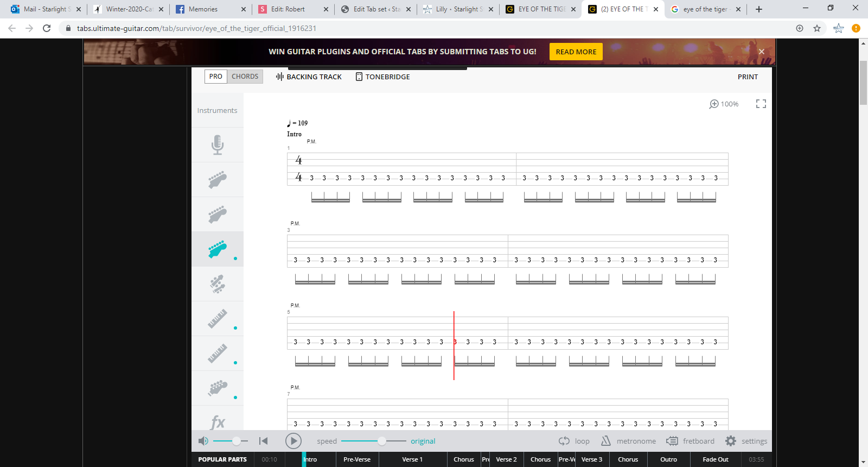This screenshot has height=467, width=868.
Task: Select the twin-headstock guitar instrument track
Action: [x=218, y=284]
